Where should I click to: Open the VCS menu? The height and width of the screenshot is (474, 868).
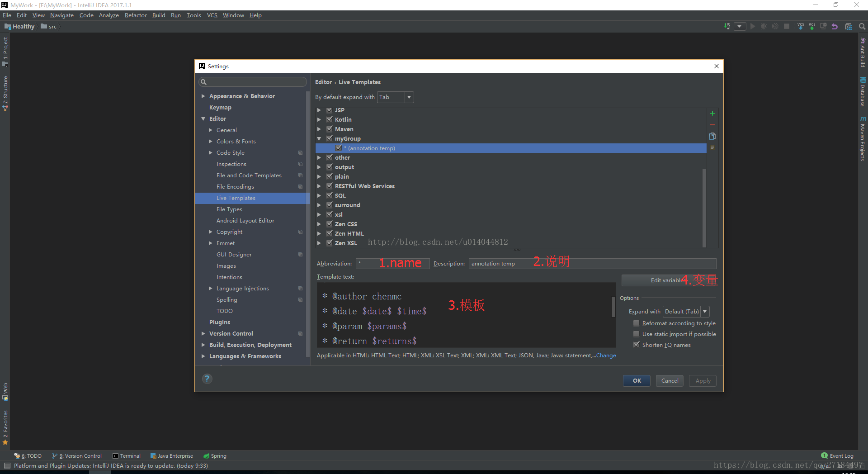(x=212, y=15)
